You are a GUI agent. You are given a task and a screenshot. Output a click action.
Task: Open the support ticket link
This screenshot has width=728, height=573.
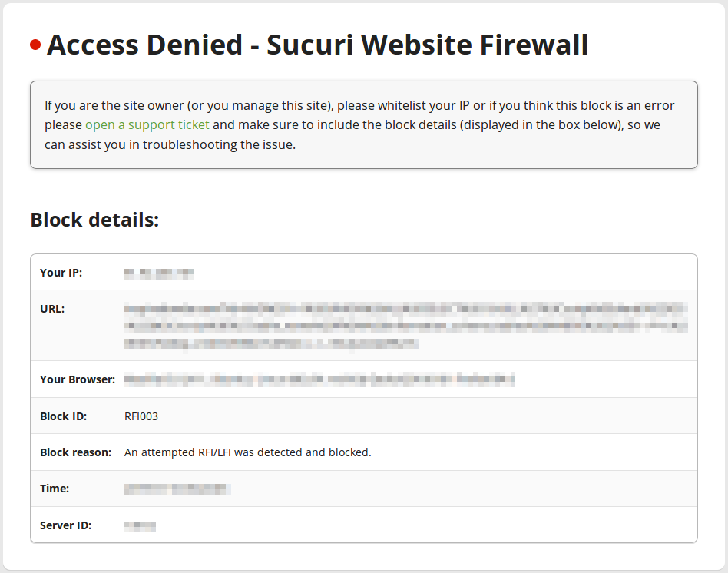147,125
